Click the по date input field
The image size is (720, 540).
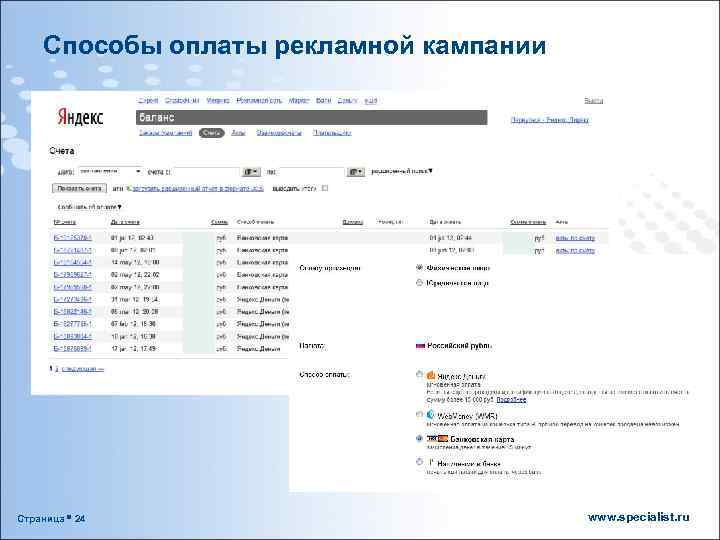click(x=312, y=172)
